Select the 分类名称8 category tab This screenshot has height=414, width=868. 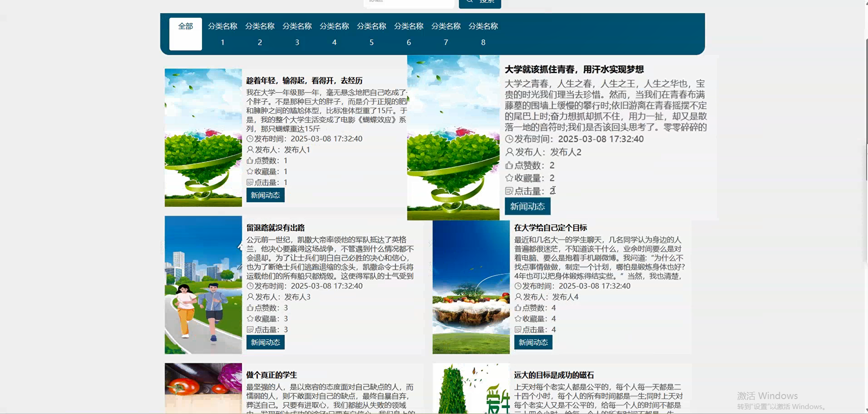coord(483,34)
